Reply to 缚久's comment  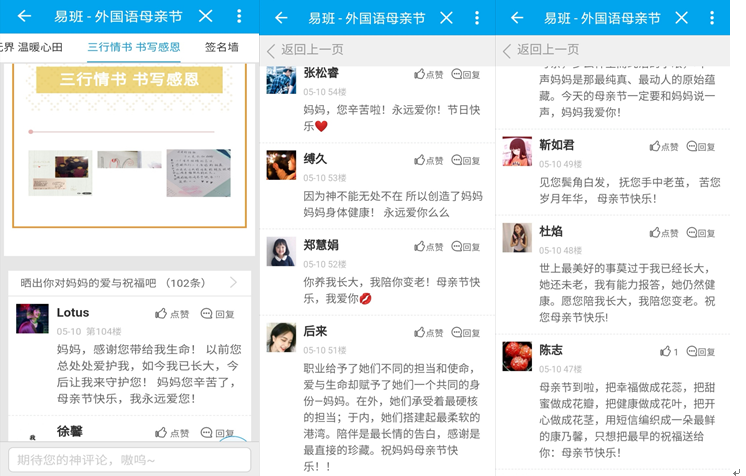pos(466,160)
